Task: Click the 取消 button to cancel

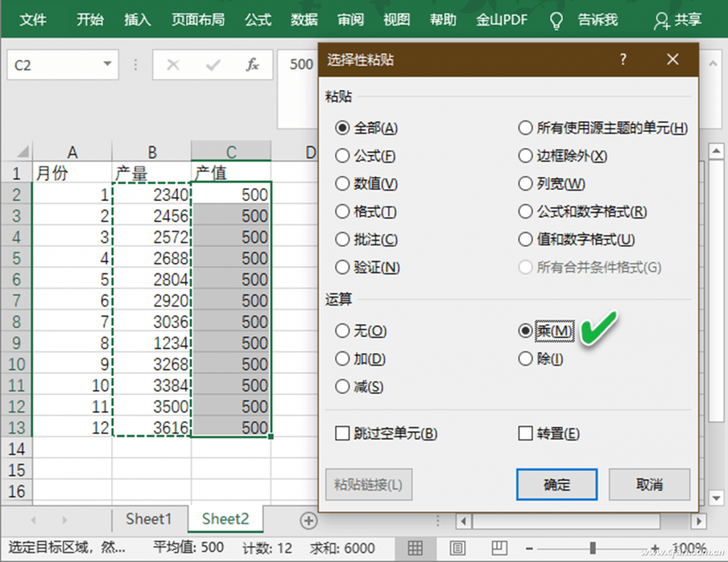Action: [x=649, y=484]
